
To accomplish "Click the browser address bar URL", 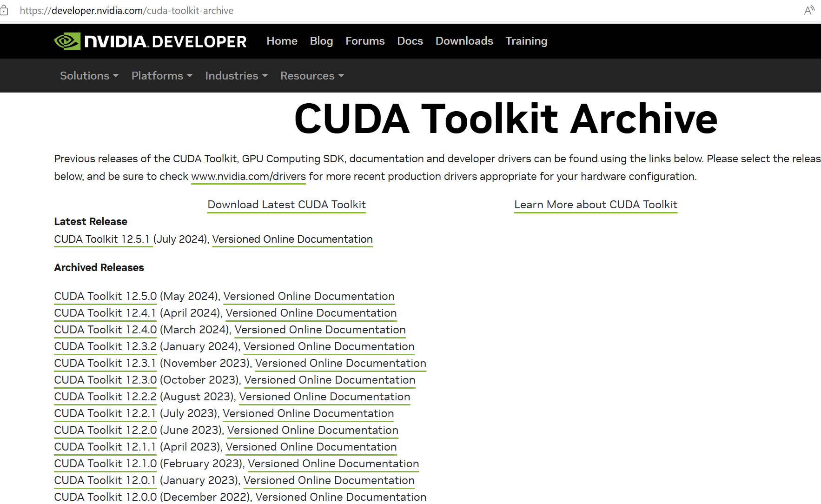I will [x=126, y=10].
